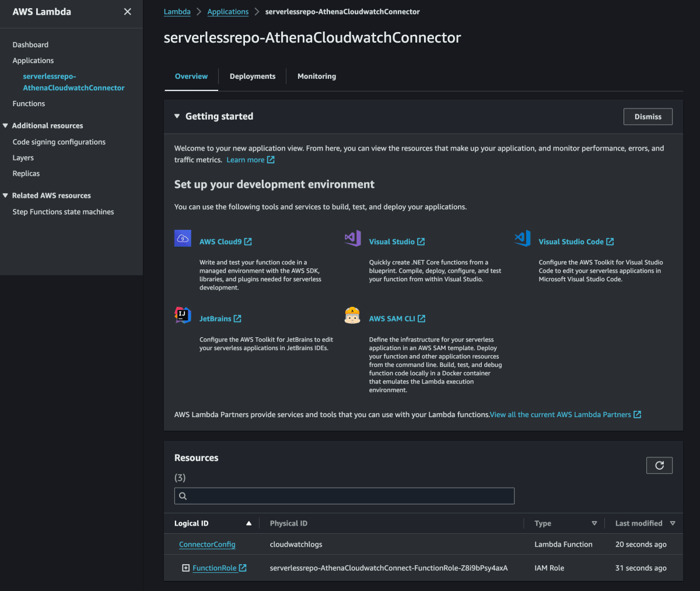Viewport: 700px width, 591px height.
Task: Click the Visual Studio Code logo icon
Action: (x=522, y=239)
